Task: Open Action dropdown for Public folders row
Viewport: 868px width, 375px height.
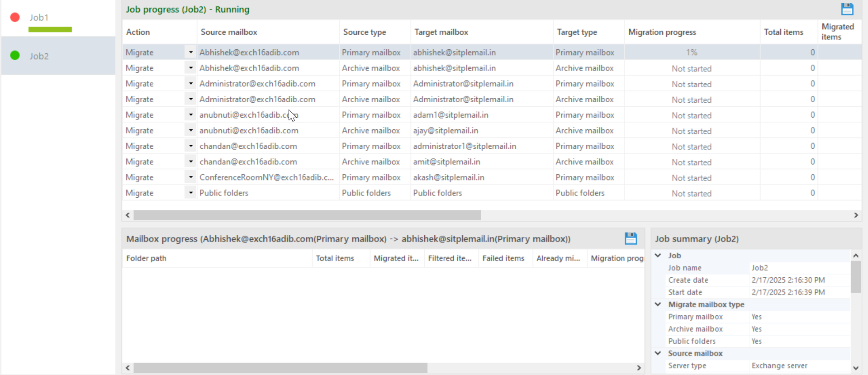Action: coord(191,193)
